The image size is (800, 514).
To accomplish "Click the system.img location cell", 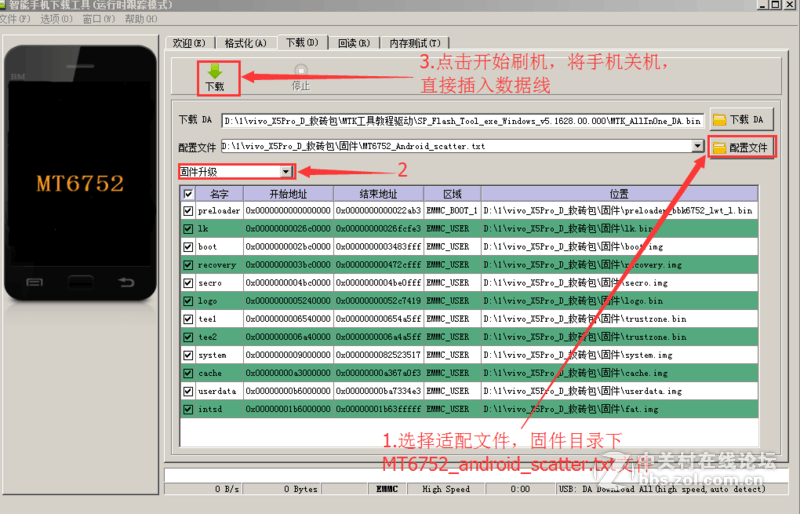I will 619,355.
